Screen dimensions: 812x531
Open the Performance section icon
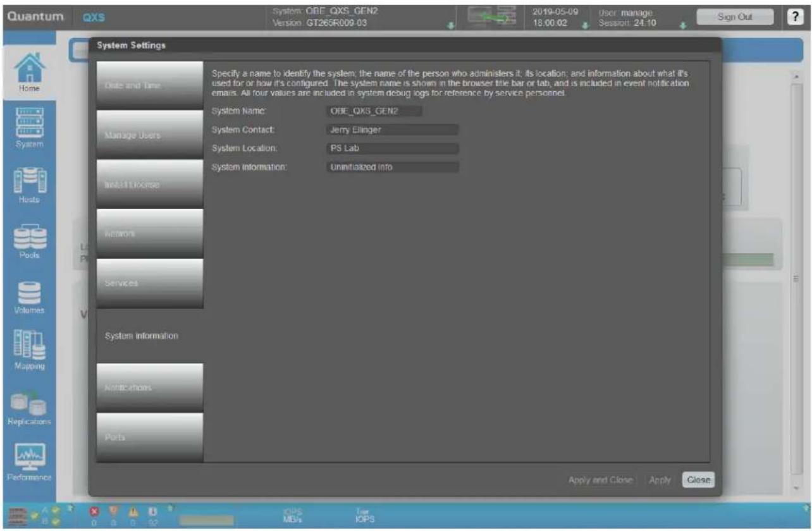pos(31,456)
